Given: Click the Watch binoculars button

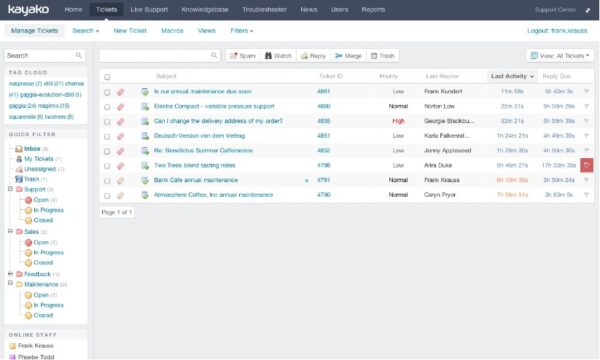Looking at the screenshot, I should (x=279, y=56).
